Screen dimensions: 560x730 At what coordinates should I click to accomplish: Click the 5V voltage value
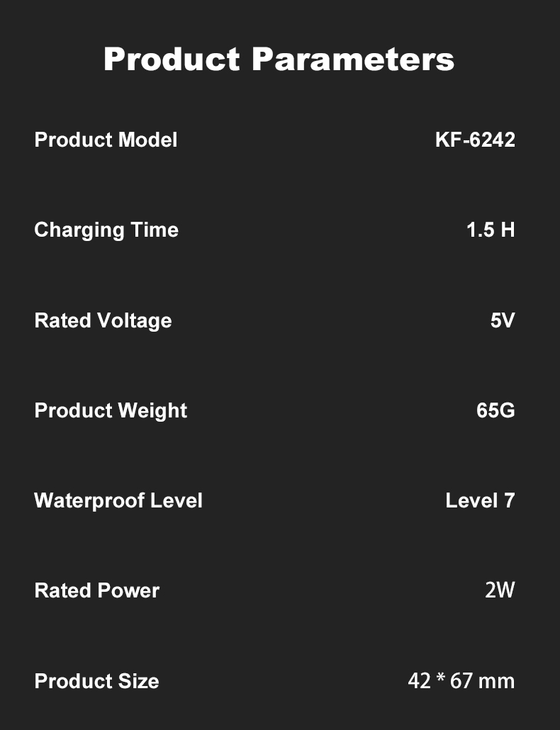point(503,320)
